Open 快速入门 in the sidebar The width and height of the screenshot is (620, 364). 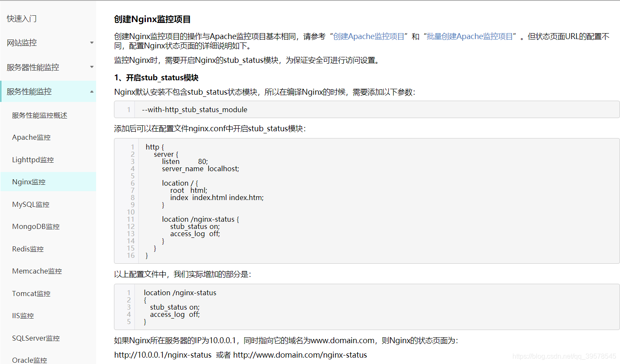pos(22,19)
